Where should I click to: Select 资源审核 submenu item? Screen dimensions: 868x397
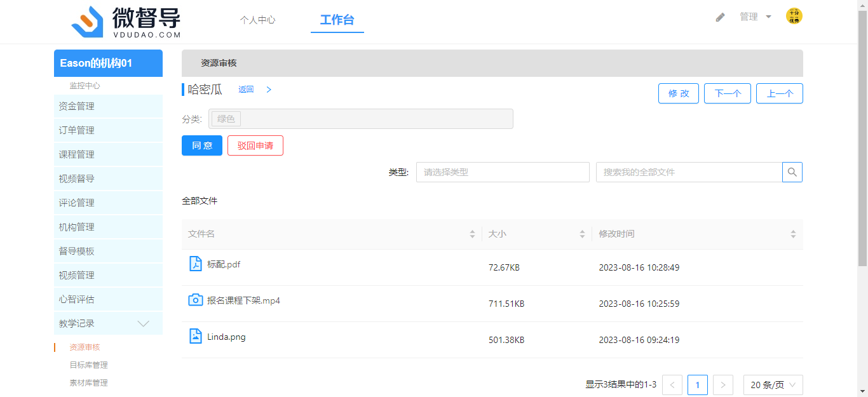[x=85, y=347]
